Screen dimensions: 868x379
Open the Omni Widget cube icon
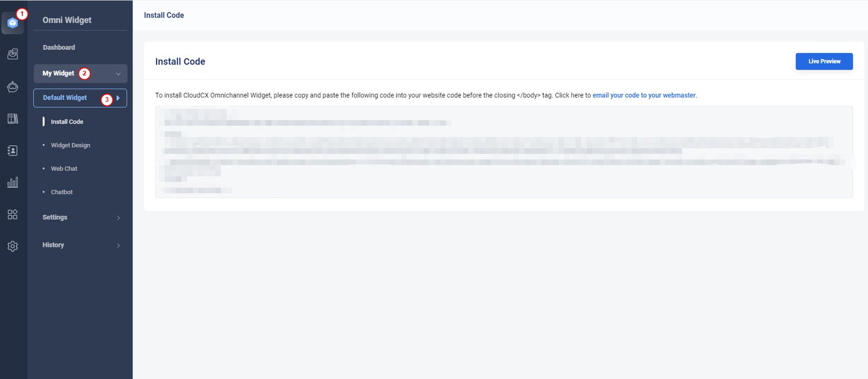13,23
